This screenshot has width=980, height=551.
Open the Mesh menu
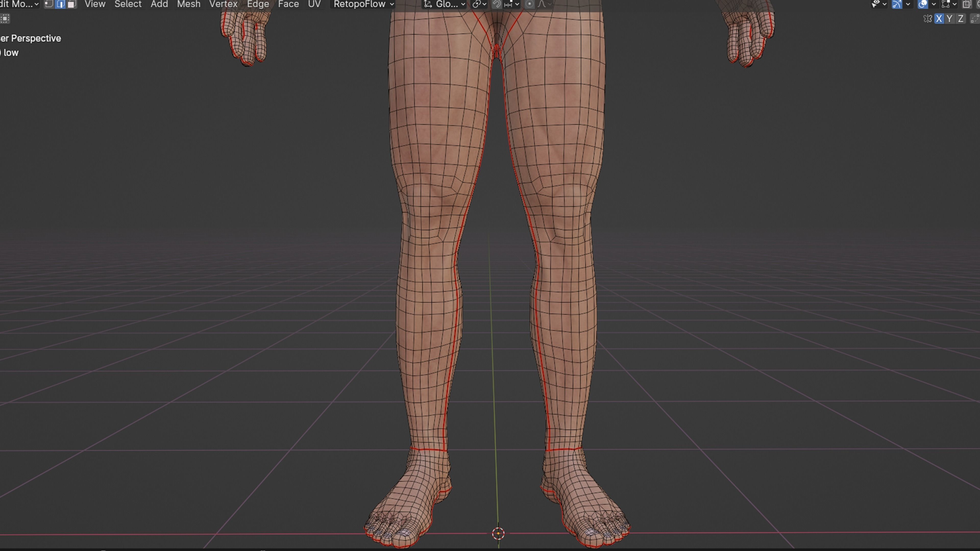tap(188, 4)
